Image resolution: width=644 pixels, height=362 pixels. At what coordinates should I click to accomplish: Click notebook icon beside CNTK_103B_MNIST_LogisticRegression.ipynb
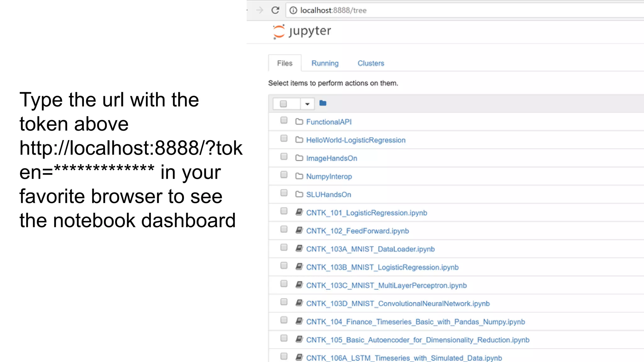(x=299, y=267)
